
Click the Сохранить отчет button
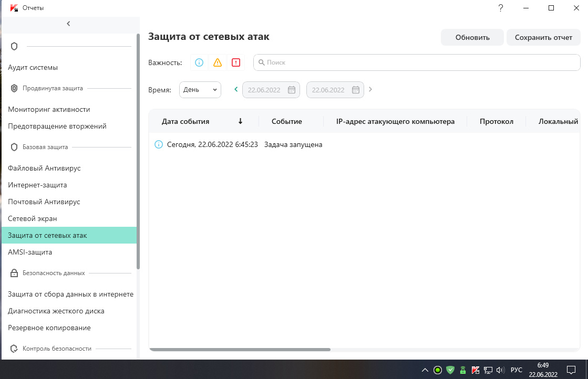point(543,37)
